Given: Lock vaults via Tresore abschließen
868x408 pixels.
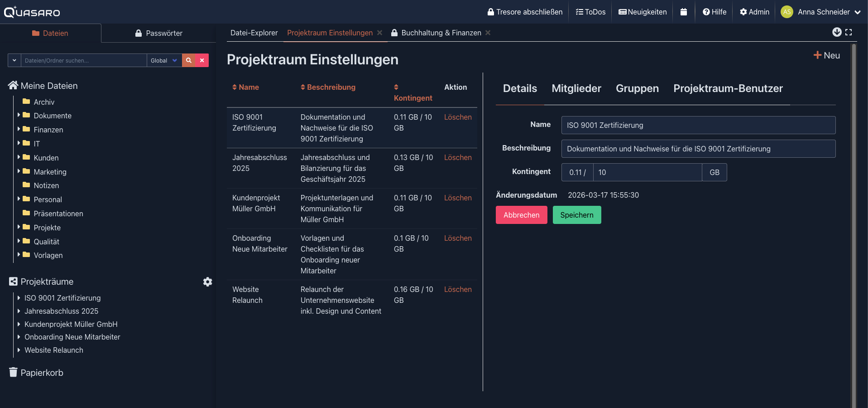Looking at the screenshot, I should (x=525, y=12).
